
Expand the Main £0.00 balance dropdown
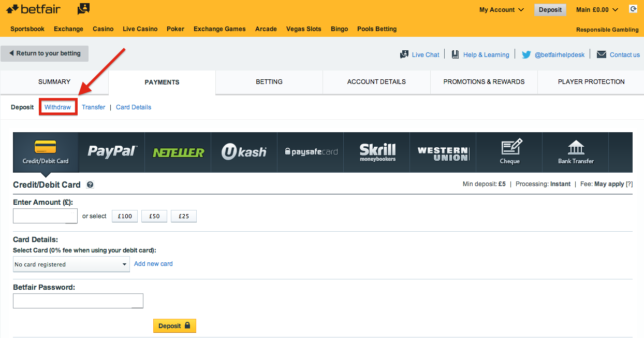[597, 10]
